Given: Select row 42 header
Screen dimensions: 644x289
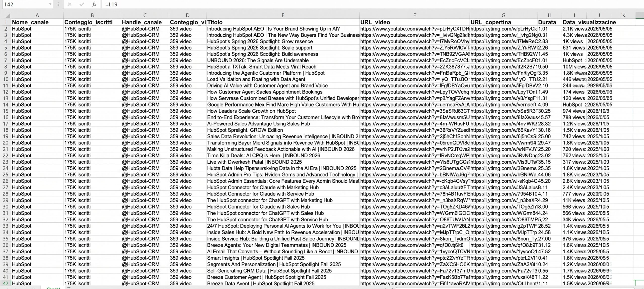Looking at the screenshot, I should point(6,283).
